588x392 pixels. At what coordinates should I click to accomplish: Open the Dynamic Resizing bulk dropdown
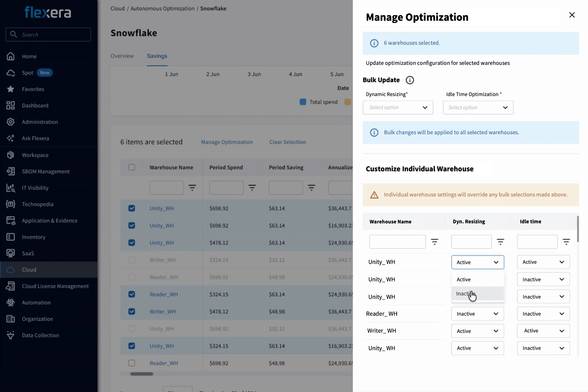(398, 107)
